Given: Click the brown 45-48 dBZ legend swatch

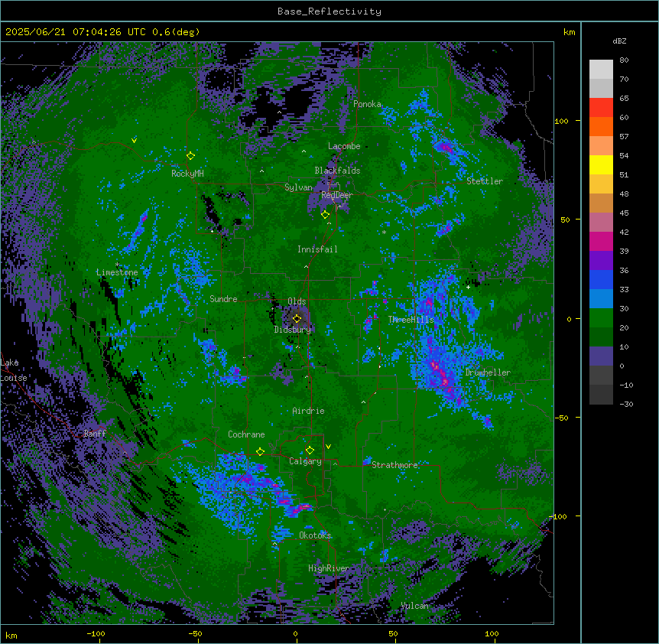Looking at the screenshot, I should point(601,203).
